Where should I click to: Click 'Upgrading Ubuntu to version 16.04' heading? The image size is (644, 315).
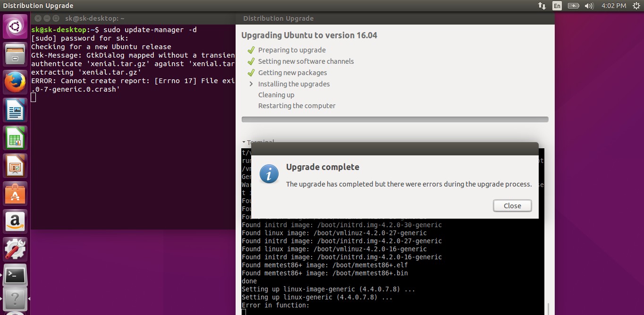point(309,35)
